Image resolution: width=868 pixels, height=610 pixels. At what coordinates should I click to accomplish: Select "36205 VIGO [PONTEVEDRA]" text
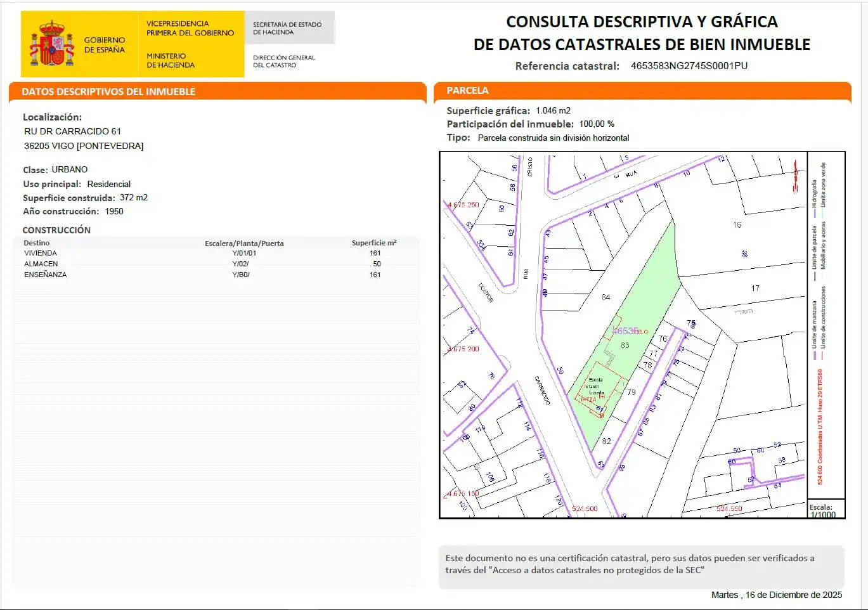pyautogui.click(x=84, y=146)
